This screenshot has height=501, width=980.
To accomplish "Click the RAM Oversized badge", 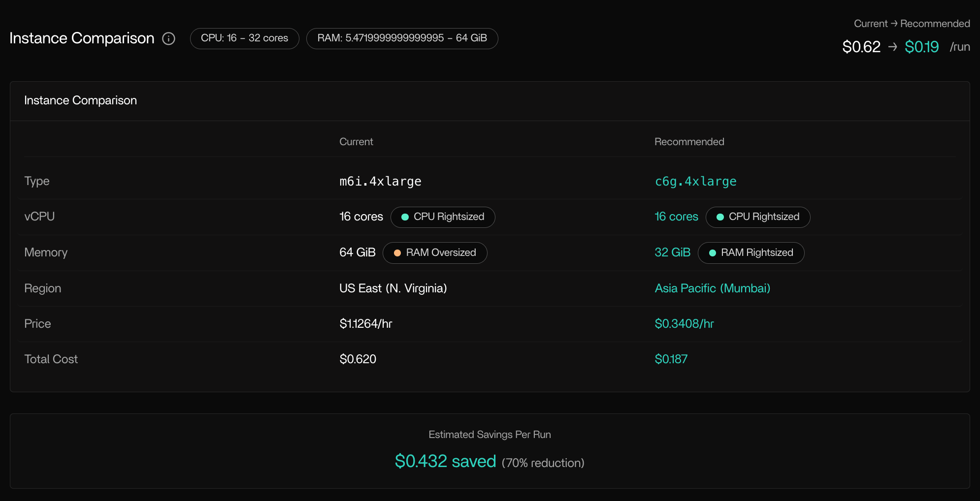I will [435, 253].
